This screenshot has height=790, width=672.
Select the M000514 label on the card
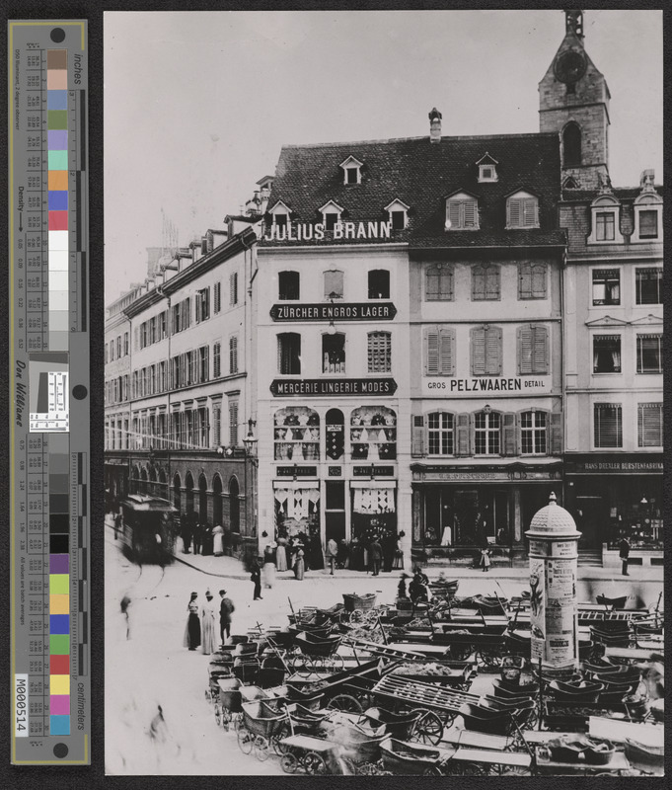(22, 705)
